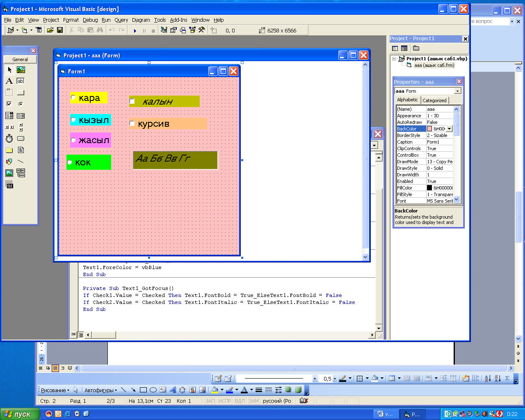Open the Project menu

51,20
